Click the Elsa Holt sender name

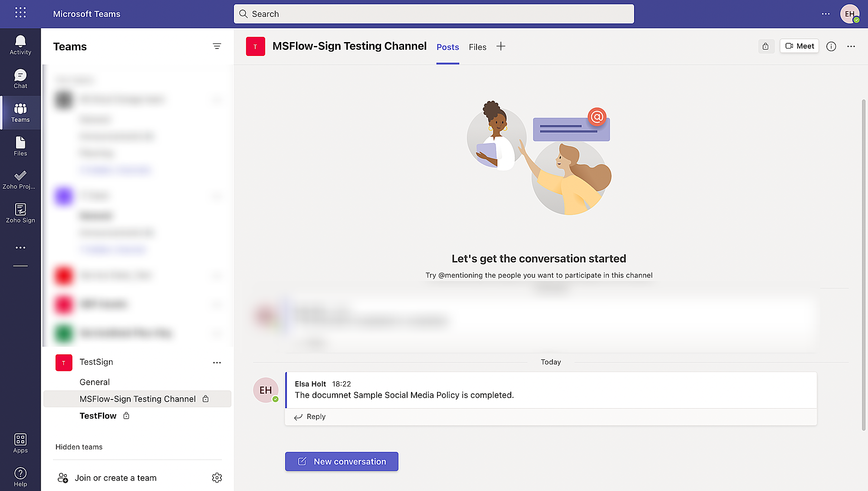click(310, 384)
